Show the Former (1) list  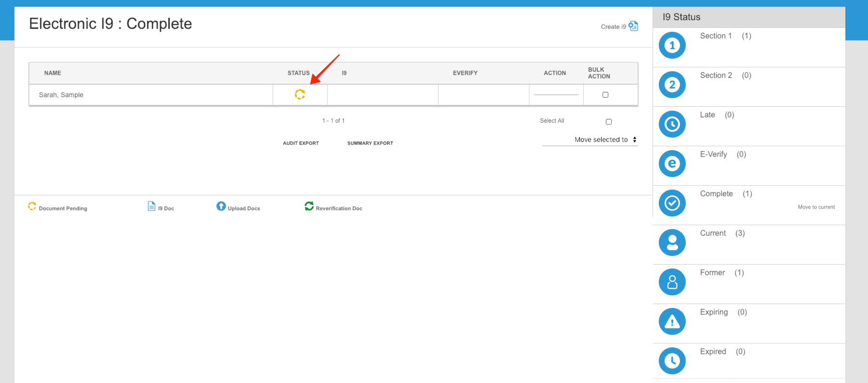point(722,273)
